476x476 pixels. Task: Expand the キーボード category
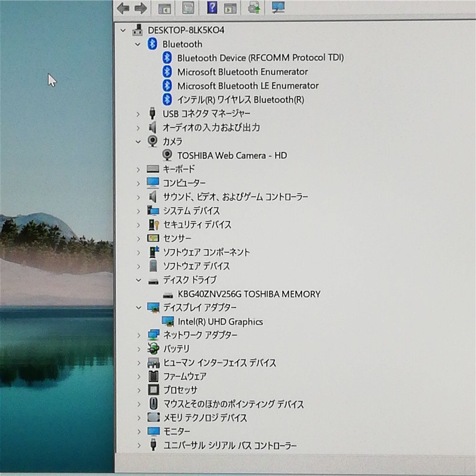tap(139, 169)
